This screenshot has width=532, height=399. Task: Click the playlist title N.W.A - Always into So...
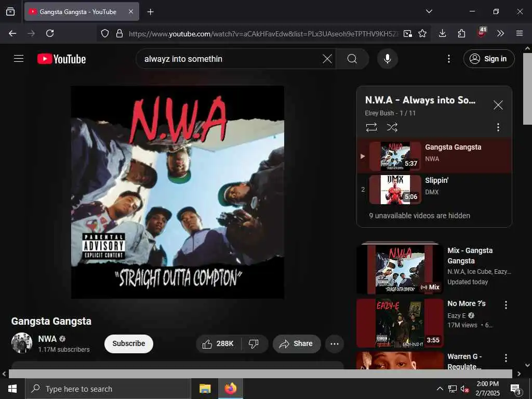(420, 100)
